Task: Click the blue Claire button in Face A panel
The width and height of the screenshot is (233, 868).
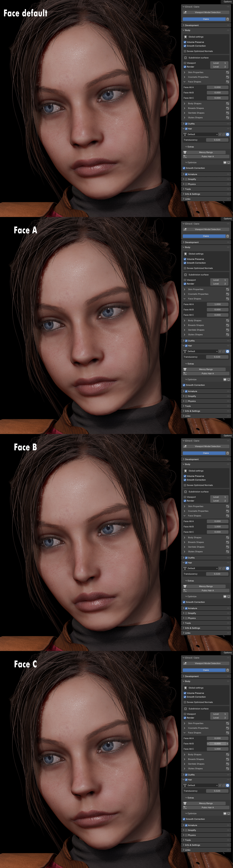Action: point(204,236)
